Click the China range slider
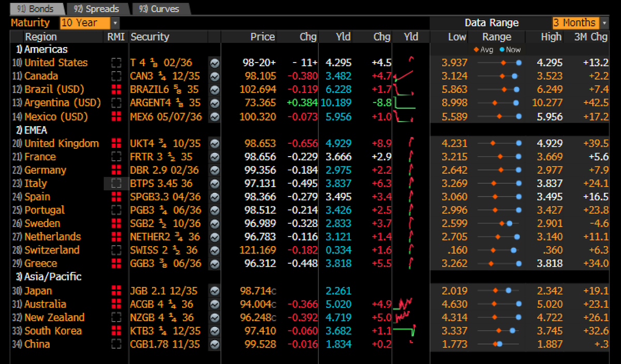The image size is (621, 364). [x=499, y=344]
